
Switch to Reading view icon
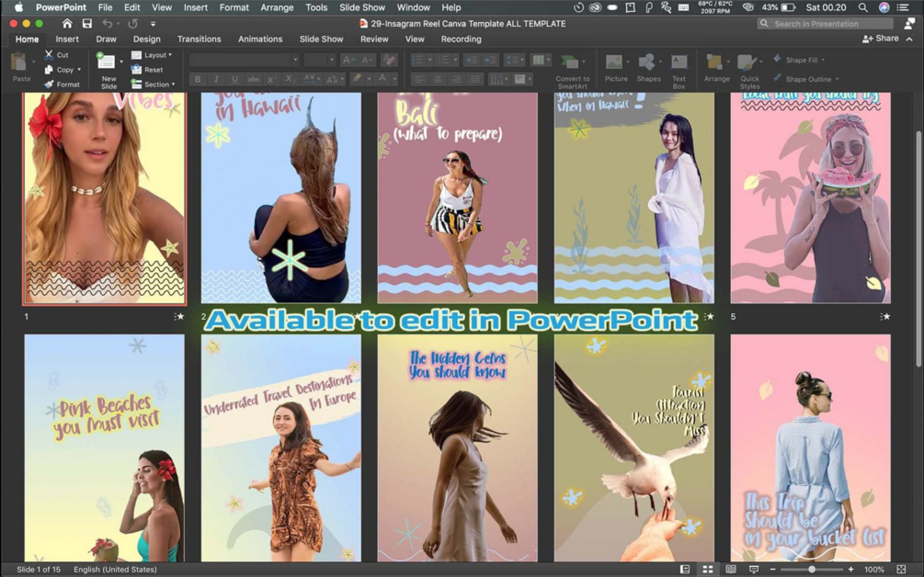click(731, 570)
